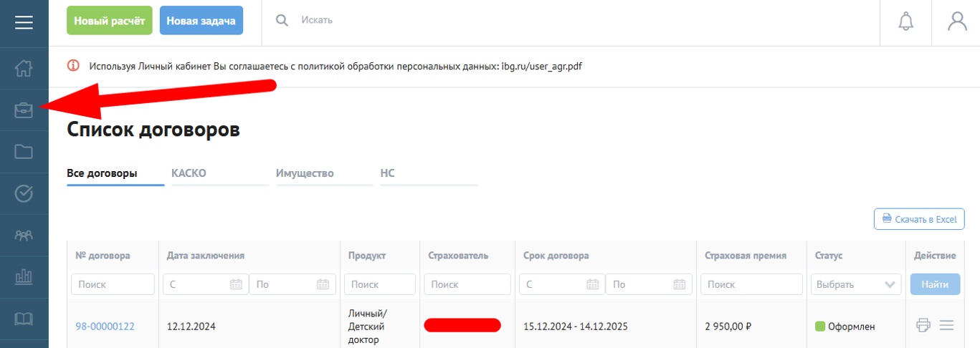Open the book knowledge base icon
The width and height of the screenshot is (980, 348).
click(24, 318)
